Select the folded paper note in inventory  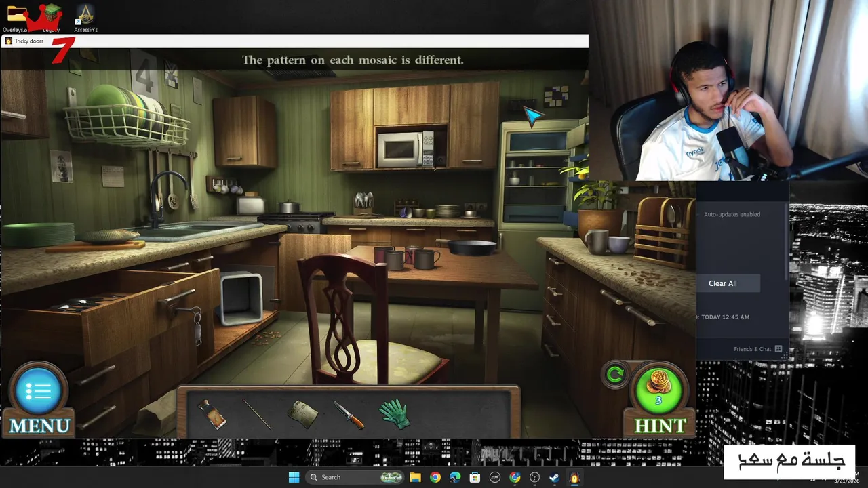(x=302, y=414)
